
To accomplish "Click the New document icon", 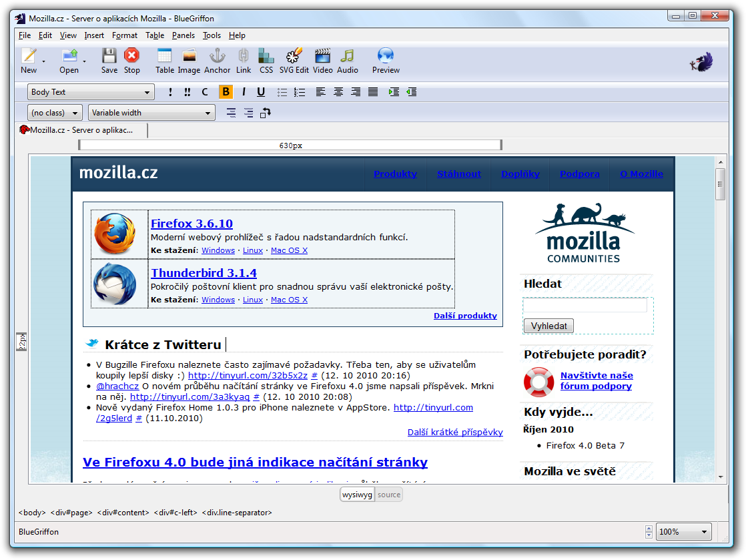I will coord(29,56).
